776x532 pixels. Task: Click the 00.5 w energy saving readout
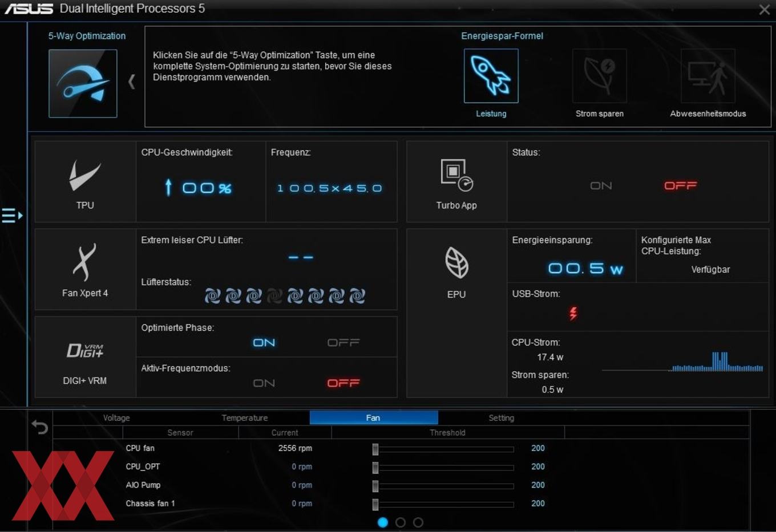click(x=585, y=269)
